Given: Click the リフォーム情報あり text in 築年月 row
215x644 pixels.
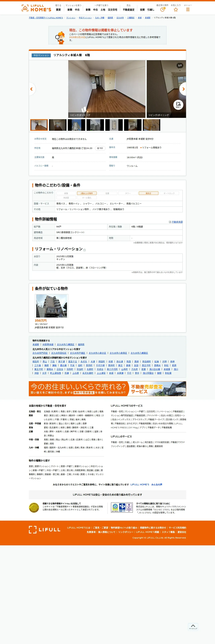Looking at the screenshot, I should pos(151,148).
